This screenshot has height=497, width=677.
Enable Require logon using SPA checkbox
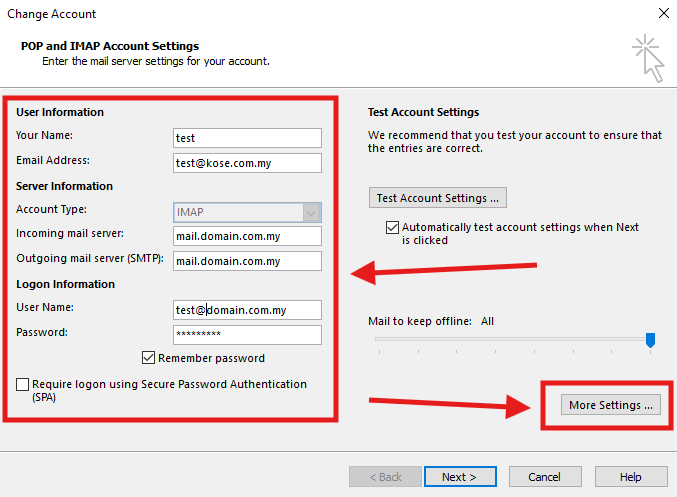22,384
